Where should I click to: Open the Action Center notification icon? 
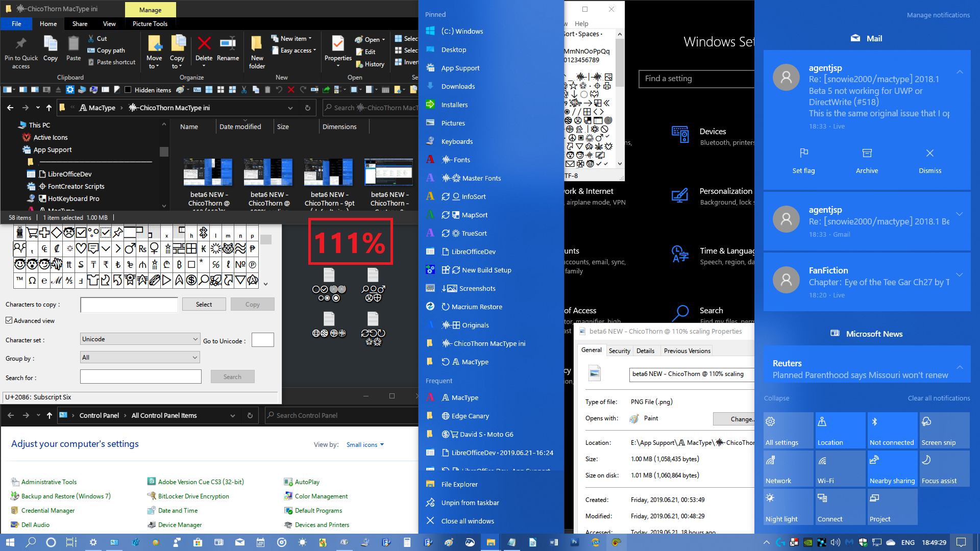tap(961, 542)
